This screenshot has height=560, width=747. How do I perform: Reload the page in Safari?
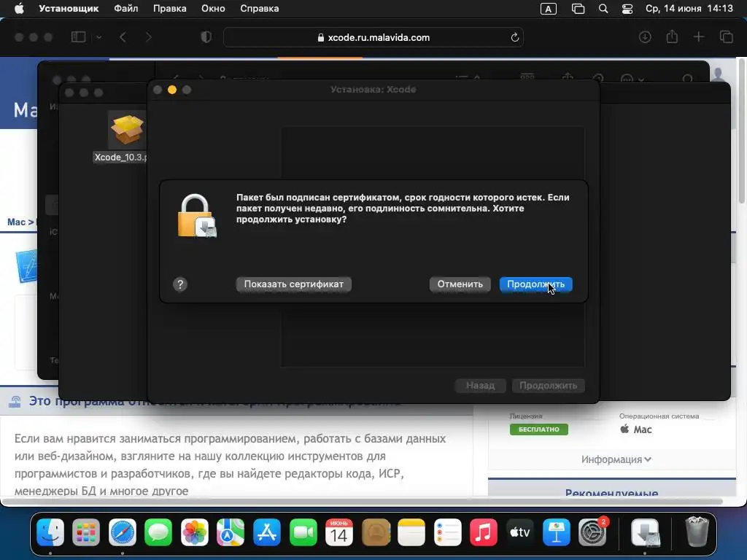pyautogui.click(x=514, y=37)
